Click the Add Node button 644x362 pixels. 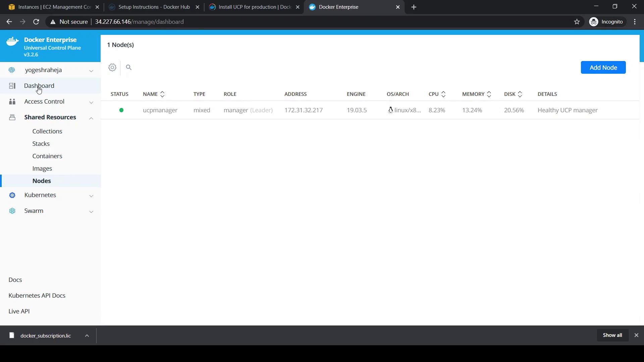pos(603,67)
